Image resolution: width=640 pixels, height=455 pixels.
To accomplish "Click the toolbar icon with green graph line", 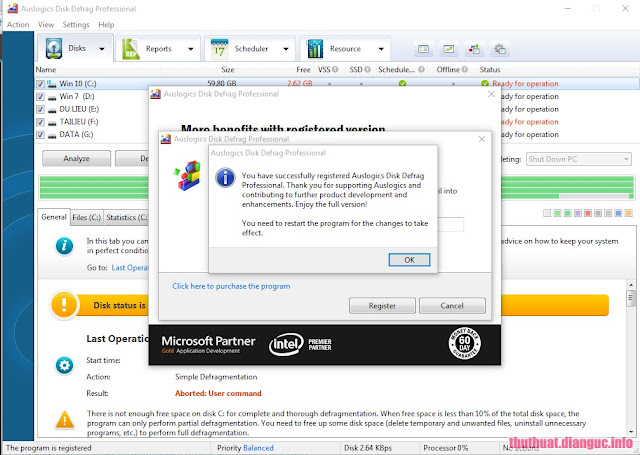I will click(x=449, y=49).
